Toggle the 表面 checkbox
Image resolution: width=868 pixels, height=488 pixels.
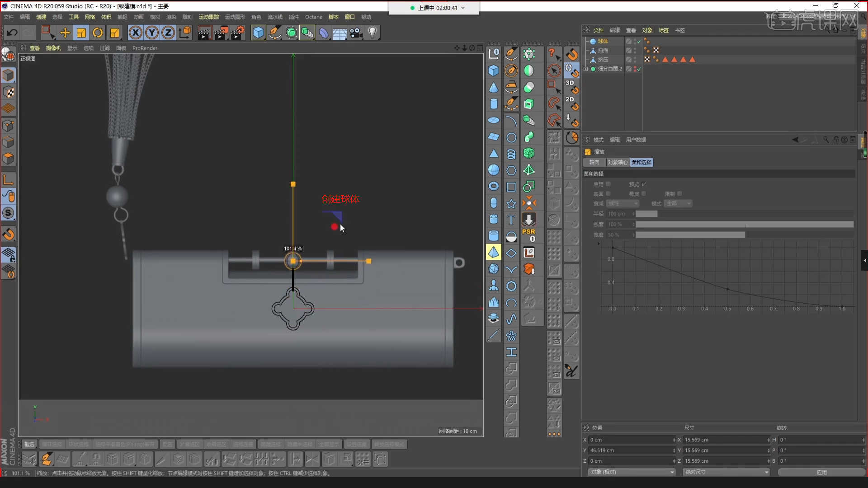(608, 193)
